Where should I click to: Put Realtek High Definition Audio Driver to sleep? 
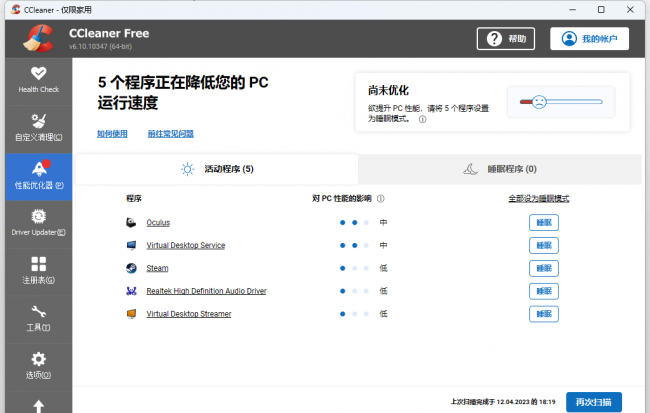tap(543, 291)
